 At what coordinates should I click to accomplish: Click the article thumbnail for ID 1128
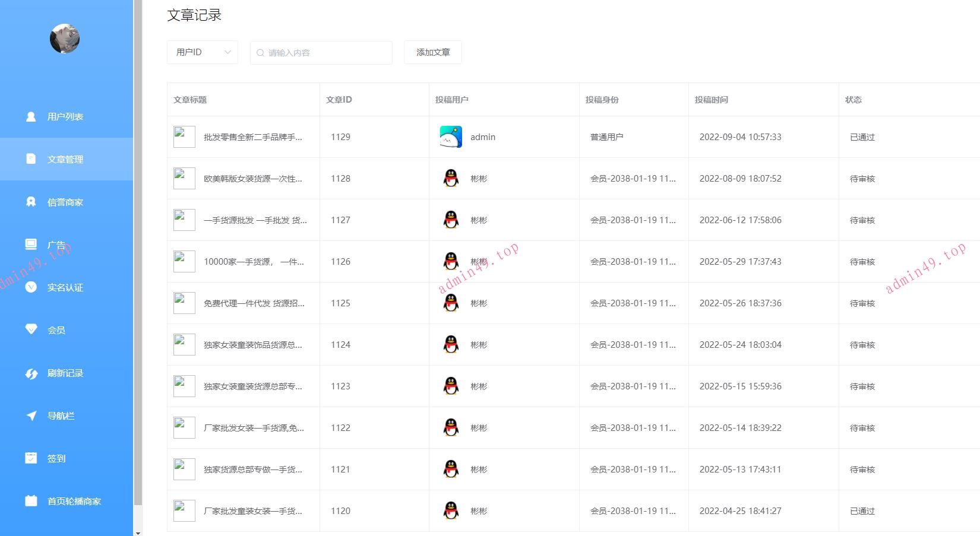[184, 179]
